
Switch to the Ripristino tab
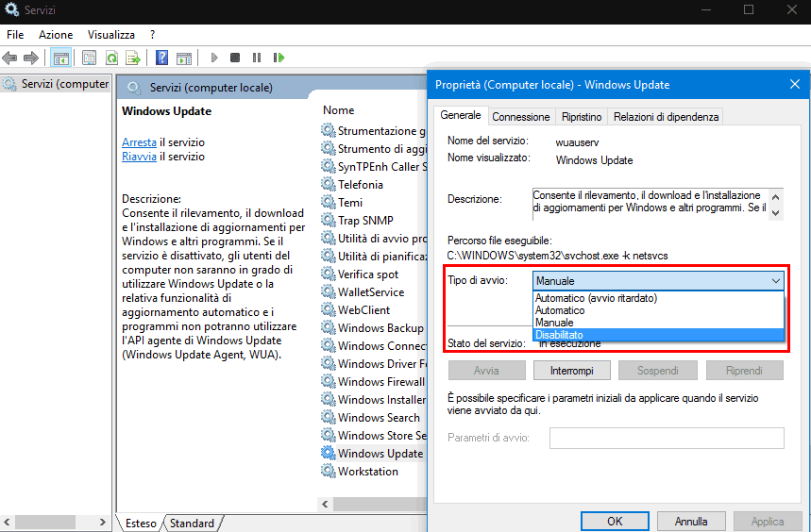tap(582, 117)
